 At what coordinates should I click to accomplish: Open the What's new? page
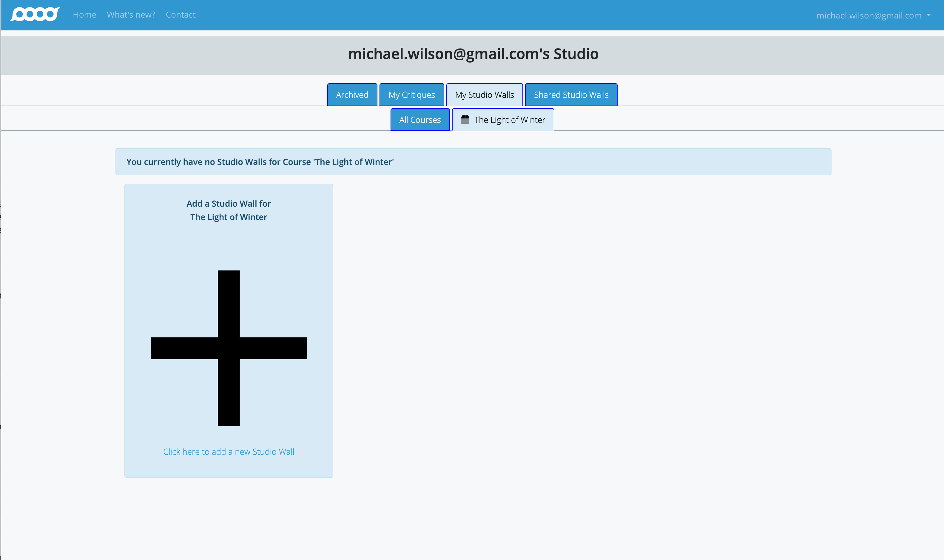pos(131,15)
